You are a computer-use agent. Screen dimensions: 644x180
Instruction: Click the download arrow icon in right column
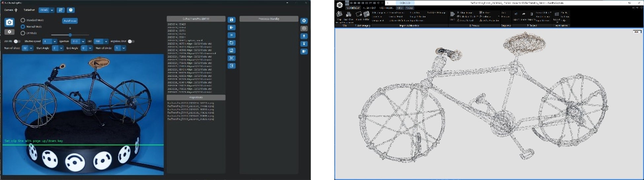tap(304, 44)
